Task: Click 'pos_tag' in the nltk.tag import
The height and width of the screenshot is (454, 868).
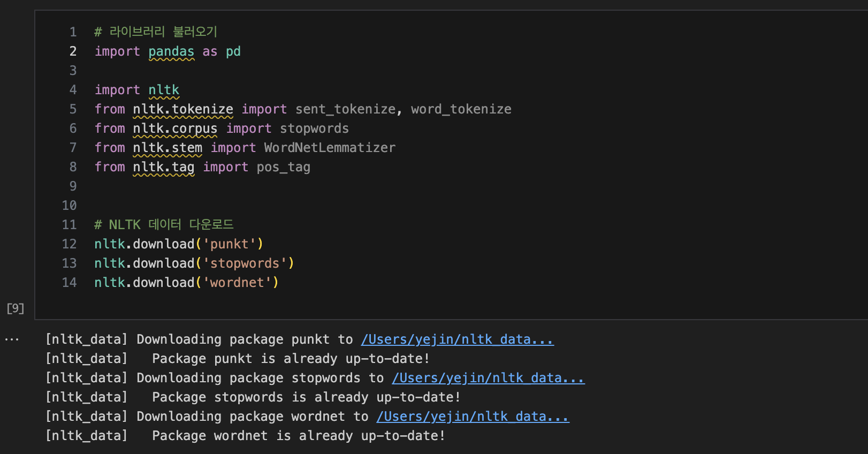Action: click(284, 167)
